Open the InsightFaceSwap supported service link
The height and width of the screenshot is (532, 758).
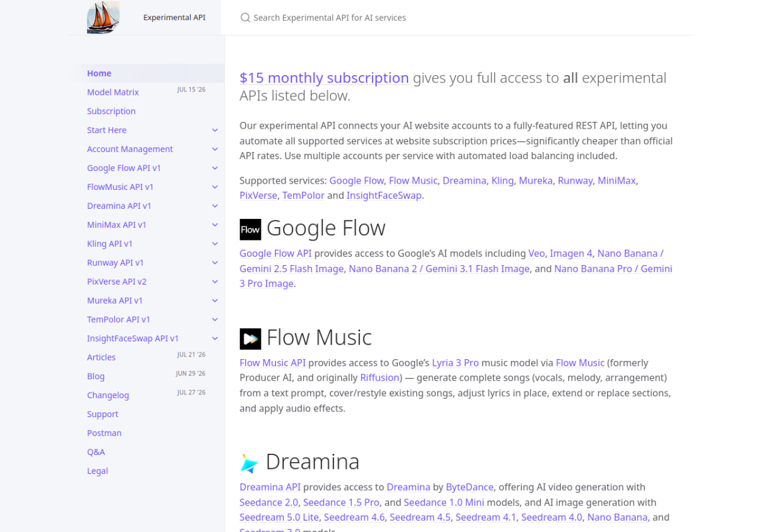click(383, 196)
